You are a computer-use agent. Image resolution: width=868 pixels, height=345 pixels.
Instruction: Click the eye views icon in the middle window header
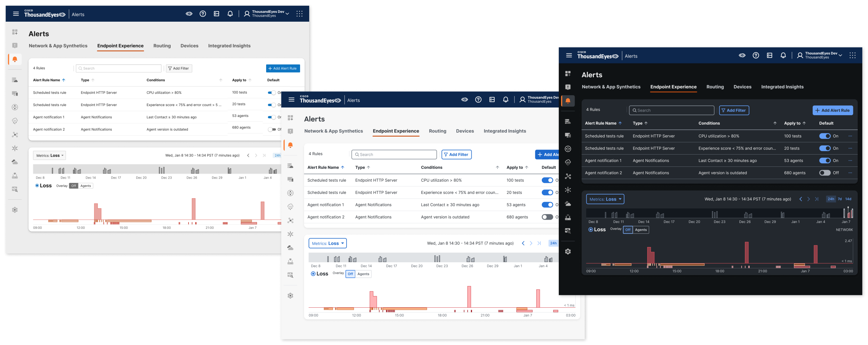click(x=465, y=100)
